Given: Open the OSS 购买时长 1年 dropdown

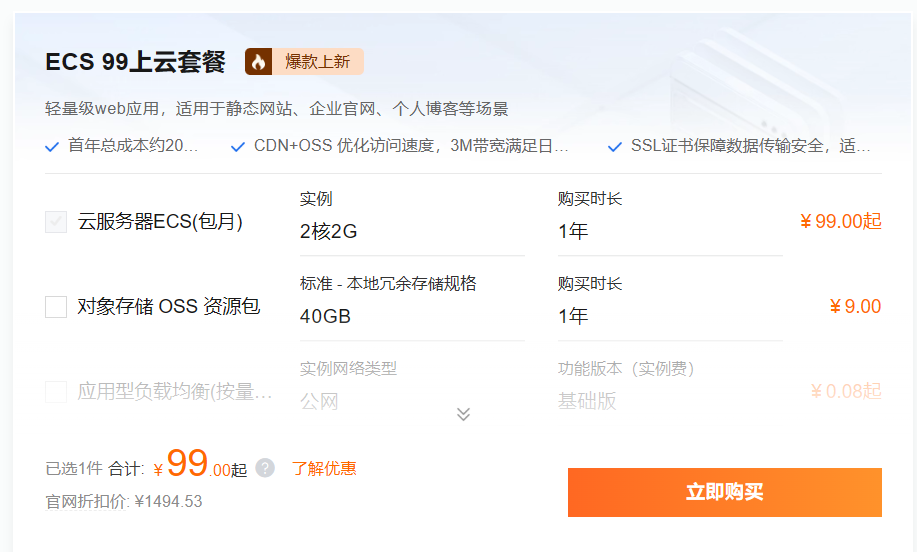Looking at the screenshot, I should tap(669, 316).
